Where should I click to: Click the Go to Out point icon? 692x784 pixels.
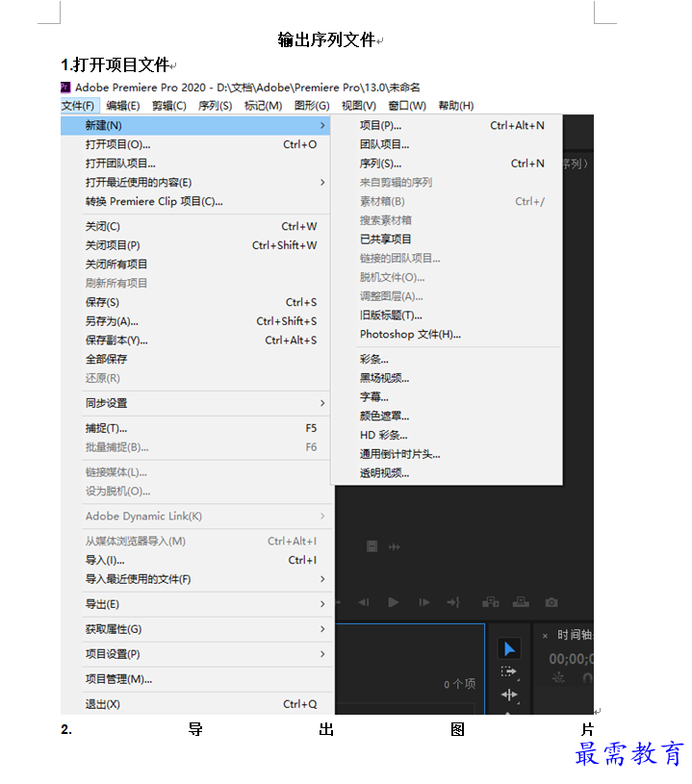click(453, 602)
